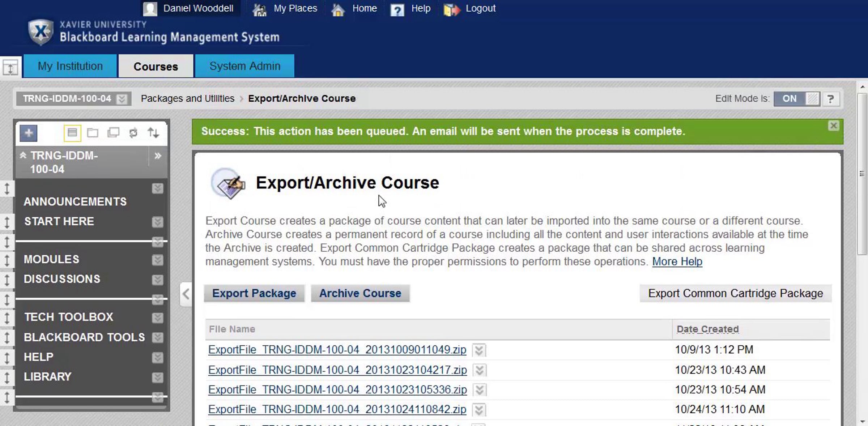
Task: Click the reorder handle beside Tech Toolbox
Action: tap(7, 318)
